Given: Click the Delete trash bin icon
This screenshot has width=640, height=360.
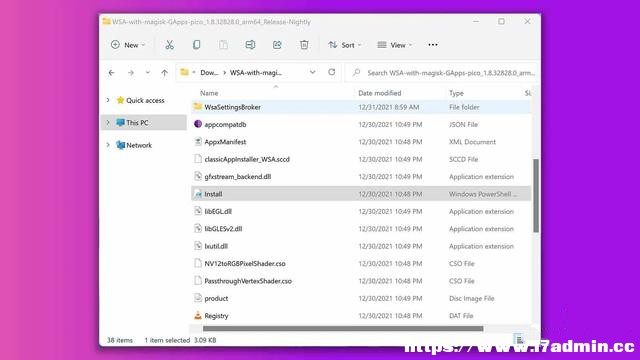Looking at the screenshot, I should click(x=304, y=45).
